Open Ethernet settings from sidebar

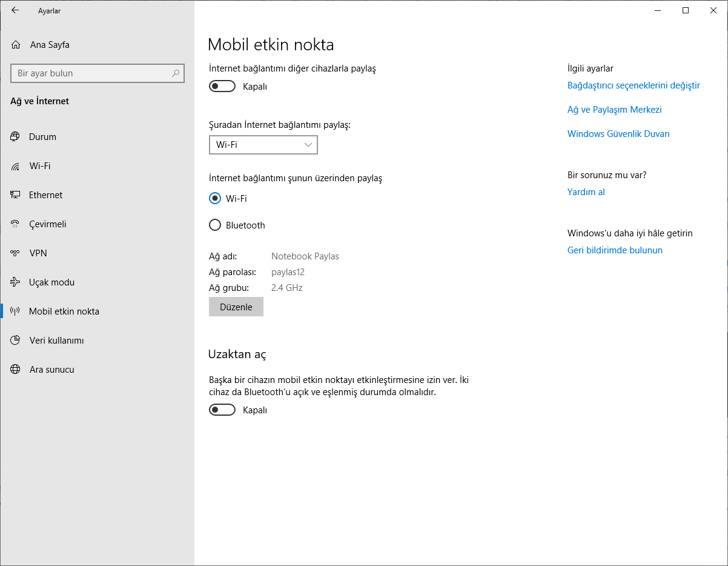coord(15,195)
